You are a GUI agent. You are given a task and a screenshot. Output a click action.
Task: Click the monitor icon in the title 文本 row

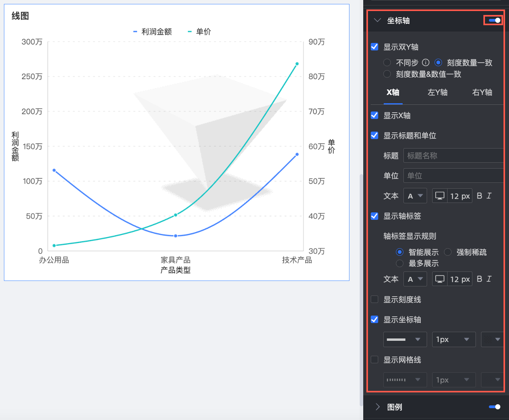pyautogui.click(x=440, y=195)
